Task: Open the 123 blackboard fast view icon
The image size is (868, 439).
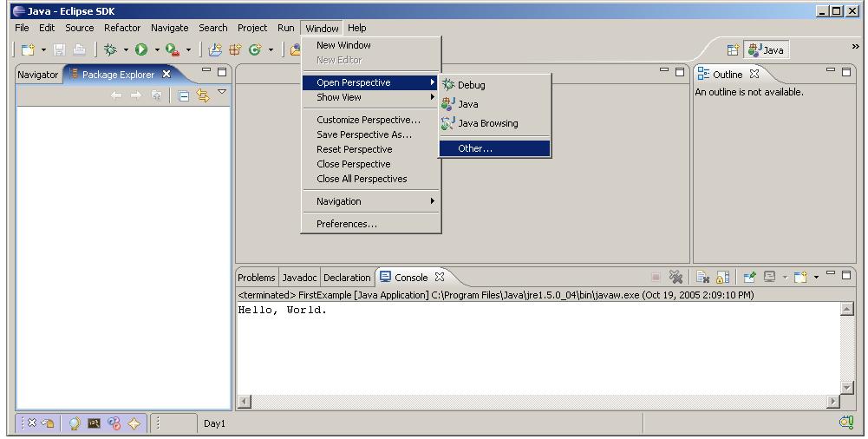Action: [x=95, y=423]
